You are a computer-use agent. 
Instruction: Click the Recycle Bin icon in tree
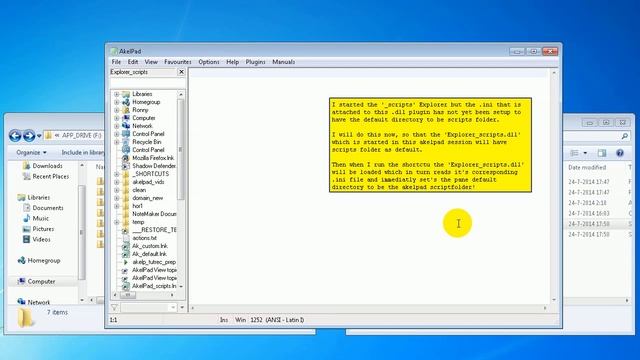coord(126,142)
